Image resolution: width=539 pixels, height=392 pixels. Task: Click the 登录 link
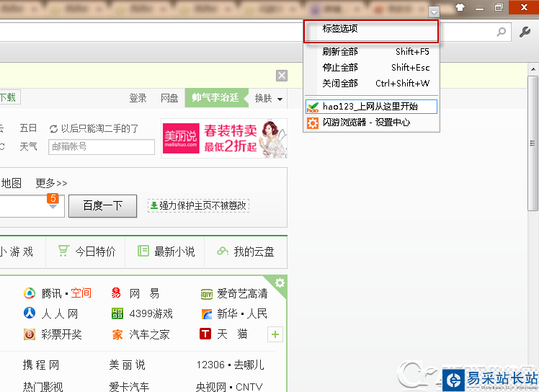138,98
